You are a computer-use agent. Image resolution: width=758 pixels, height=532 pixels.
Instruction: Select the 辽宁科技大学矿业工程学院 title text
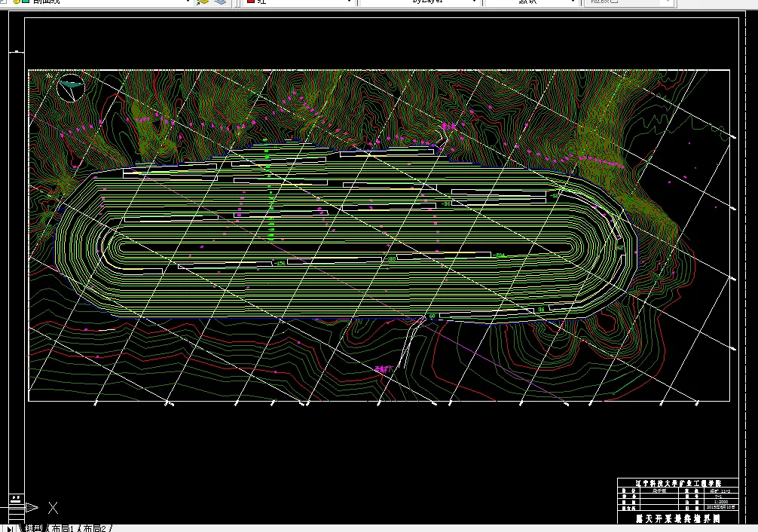[x=678, y=483]
